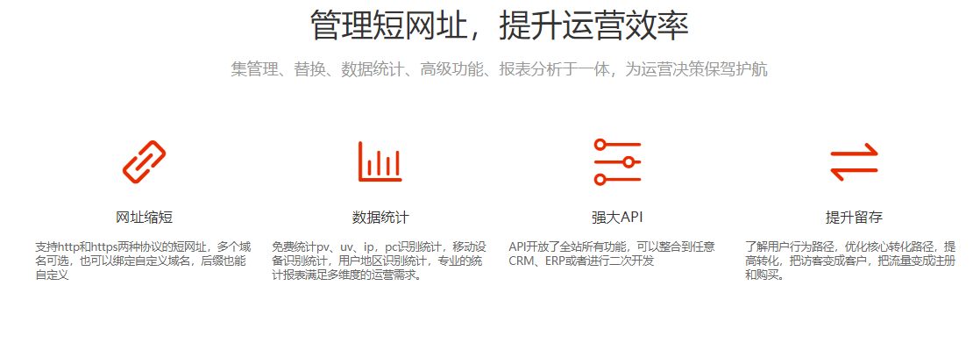Click the 数据统计 heading
Viewport: 980px width, 350px height.
click(x=380, y=218)
